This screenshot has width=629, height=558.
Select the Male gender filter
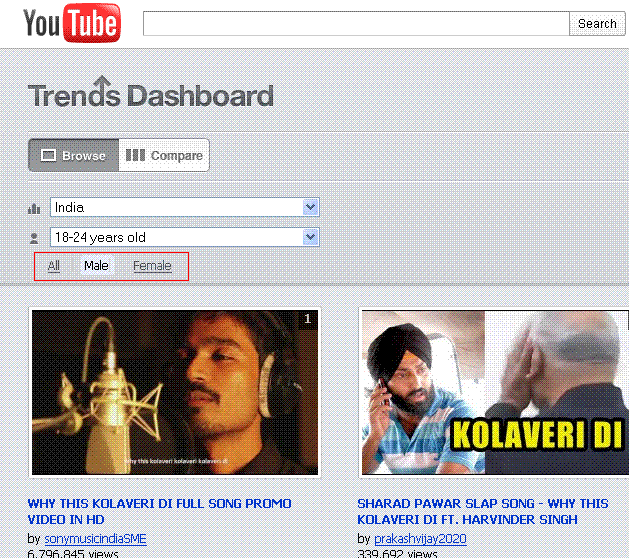coord(96,266)
